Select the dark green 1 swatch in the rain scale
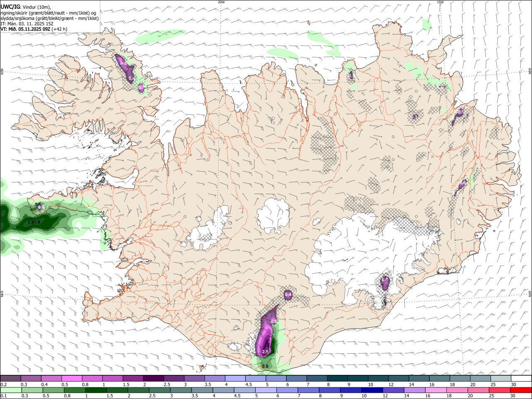The image size is (532, 399). [96, 390]
